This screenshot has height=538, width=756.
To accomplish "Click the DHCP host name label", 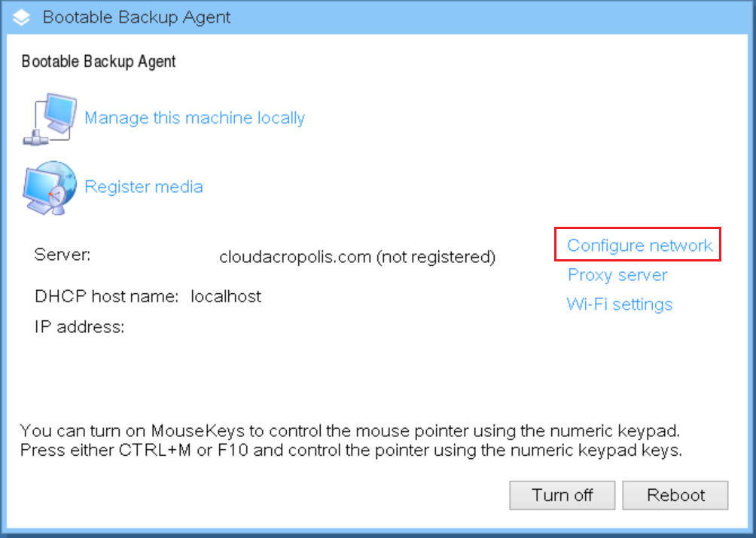I will (x=107, y=296).
